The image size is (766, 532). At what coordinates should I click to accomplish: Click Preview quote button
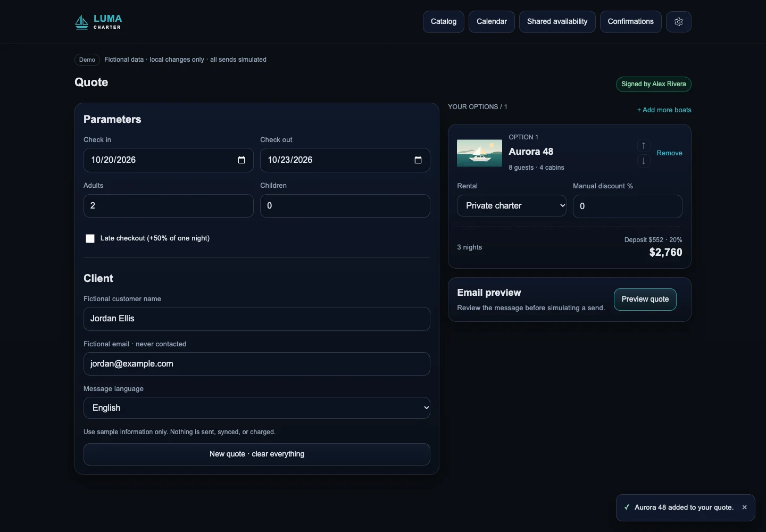click(645, 300)
